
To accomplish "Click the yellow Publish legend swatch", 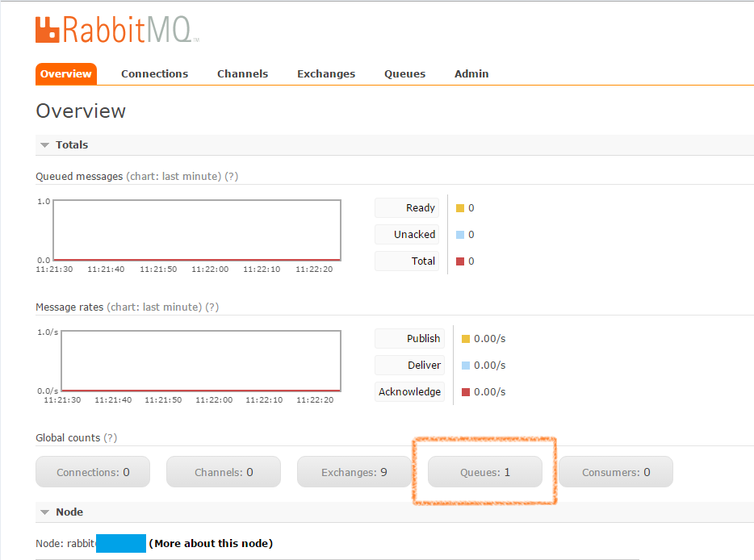I will 466,339.
